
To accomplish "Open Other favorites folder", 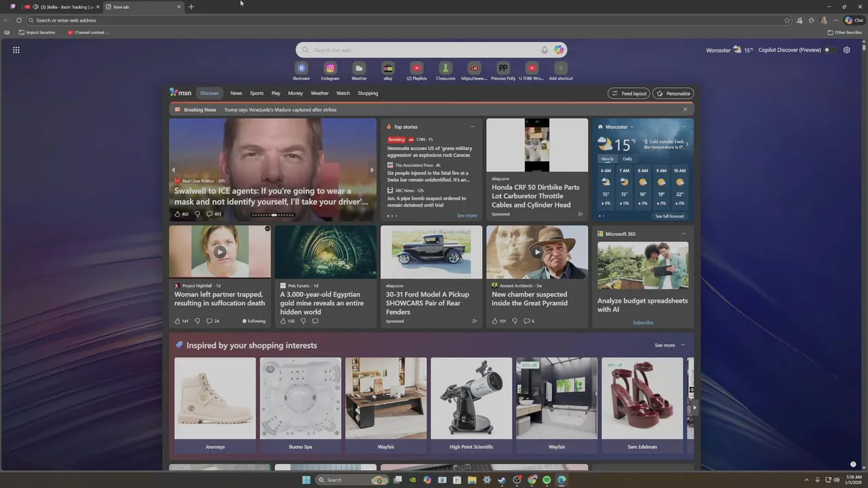I will point(845,33).
